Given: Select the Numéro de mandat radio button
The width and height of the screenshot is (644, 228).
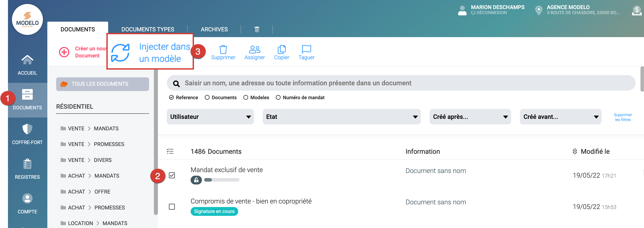Looking at the screenshot, I should click(278, 97).
